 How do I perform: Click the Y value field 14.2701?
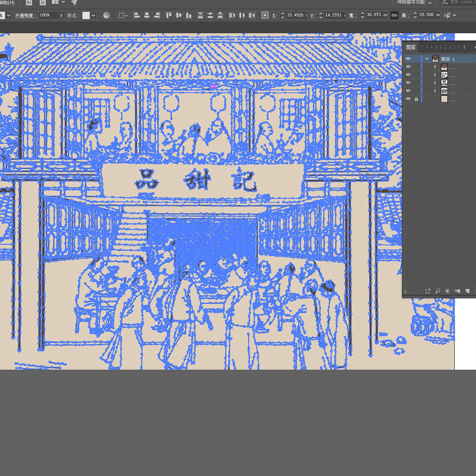pyautogui.click(x=335, y=15)
